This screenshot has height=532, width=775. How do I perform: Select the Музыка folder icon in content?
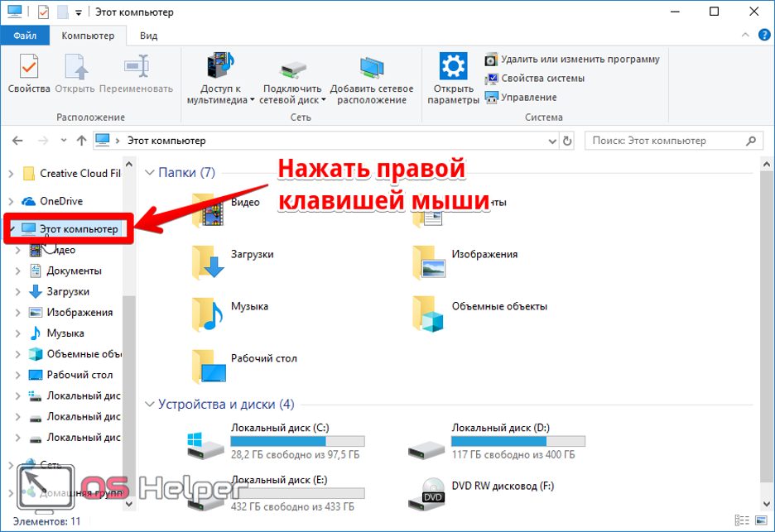point(208,314)
